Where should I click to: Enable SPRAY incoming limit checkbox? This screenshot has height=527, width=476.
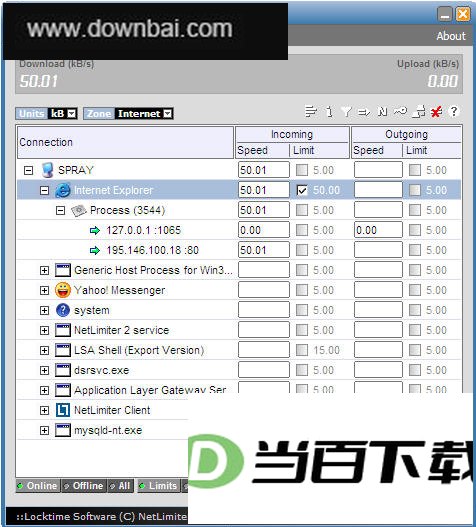tap(302, 170)
